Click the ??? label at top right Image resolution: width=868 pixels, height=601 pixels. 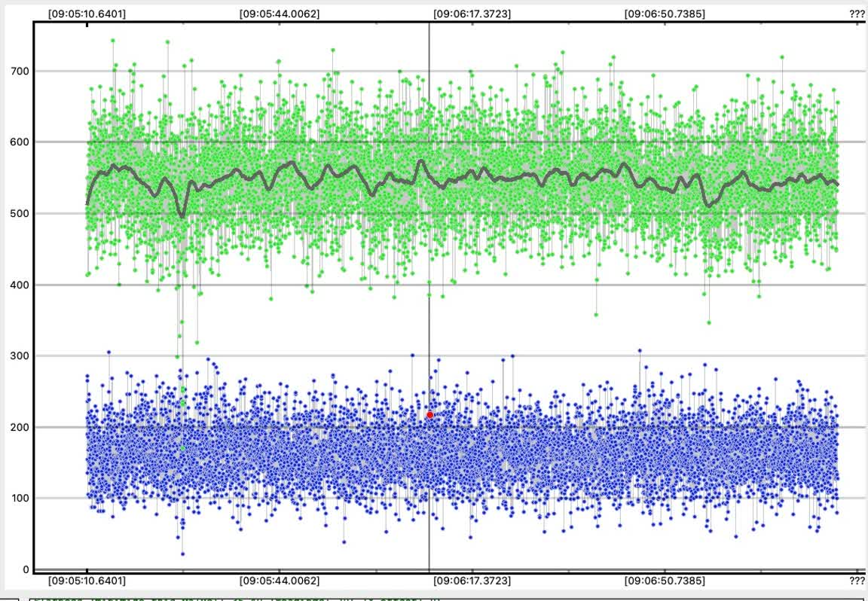(x=857, y=14)
